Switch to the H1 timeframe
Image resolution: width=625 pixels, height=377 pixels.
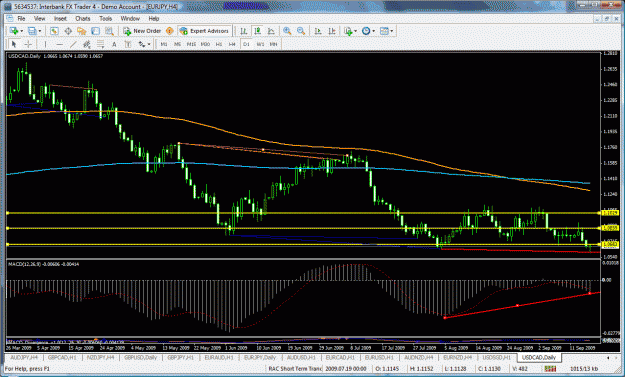(219, 44)
